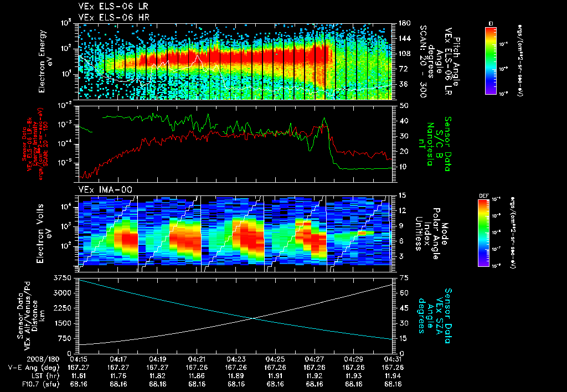Click the "Electron Volts eV" axis label
This screenshot has height=392, width=567.
(x=43, y=234)
